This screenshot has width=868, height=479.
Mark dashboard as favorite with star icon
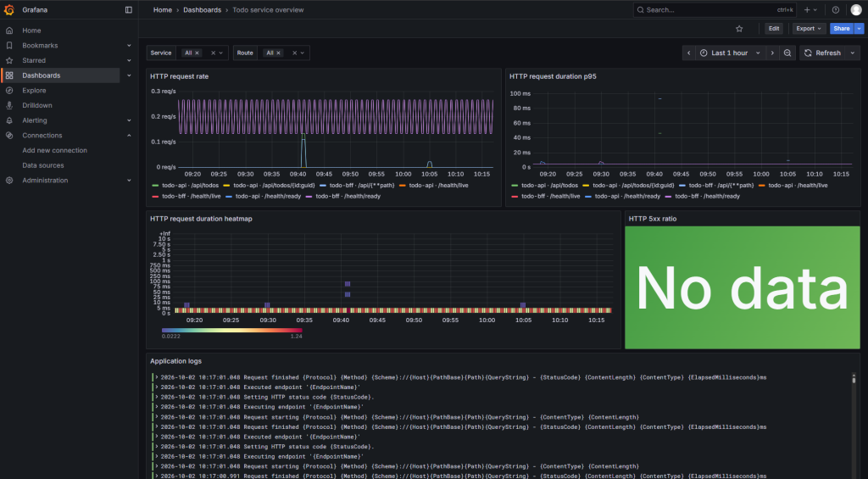739,29
